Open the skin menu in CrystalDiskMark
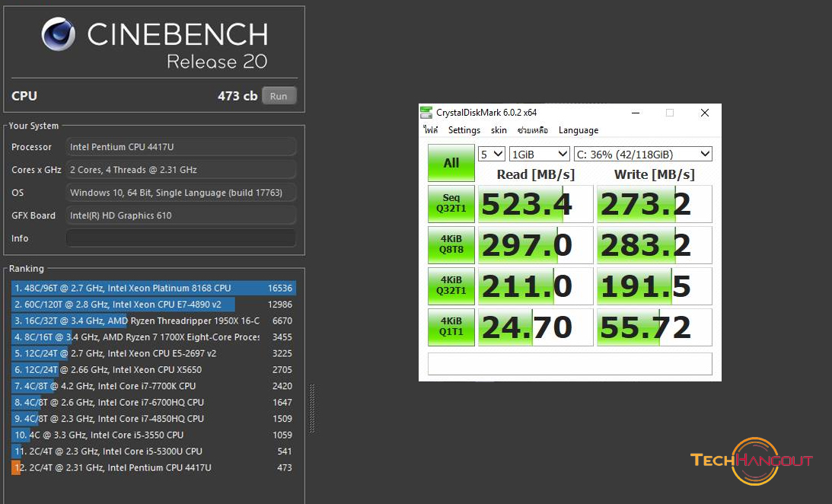 pos(499,130)
